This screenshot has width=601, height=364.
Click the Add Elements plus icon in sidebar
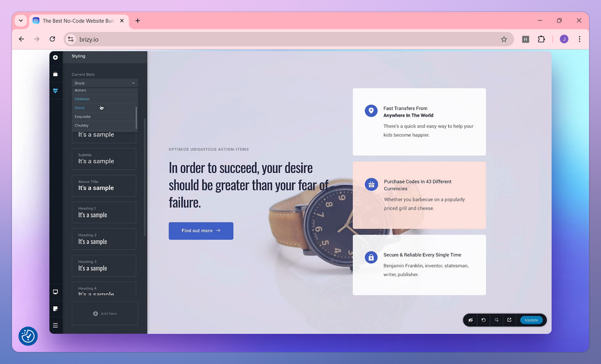(55, 57)
